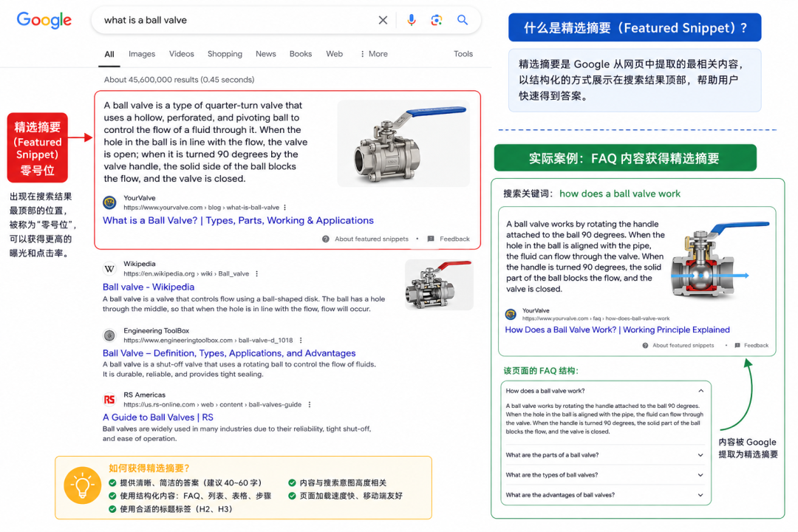Open the Wikipedia W favicon
798x532 pixels.
(109, 268)
